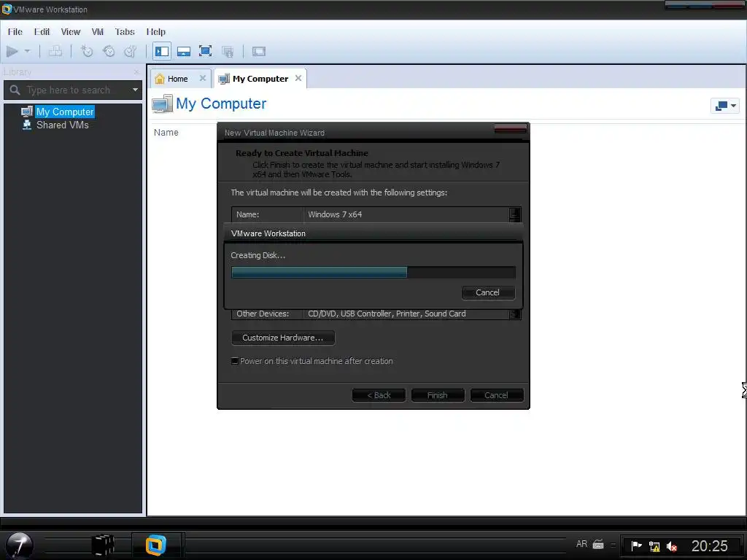
Task: Click Finish in the wizard
Action: click(x=438, y=395)
